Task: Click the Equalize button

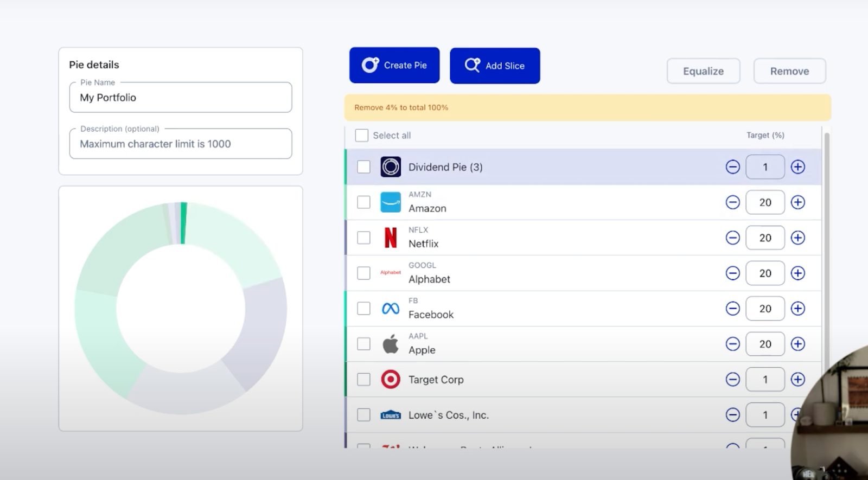Action: 704,71
